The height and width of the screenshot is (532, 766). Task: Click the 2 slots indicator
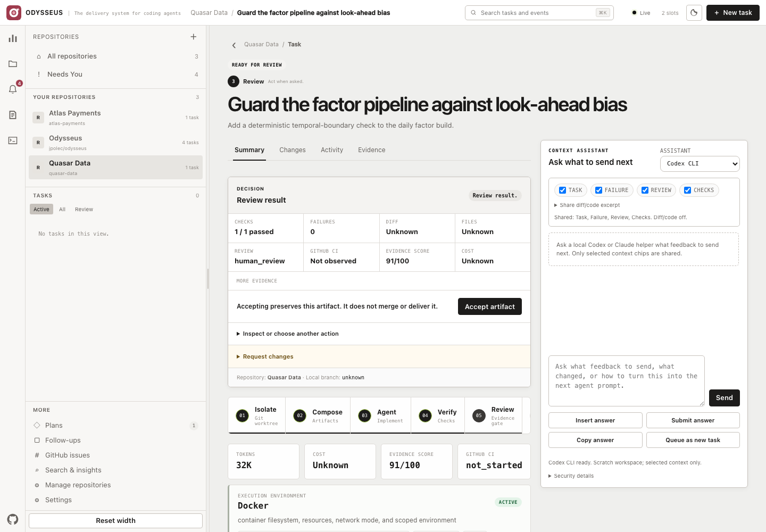point(670,13)
